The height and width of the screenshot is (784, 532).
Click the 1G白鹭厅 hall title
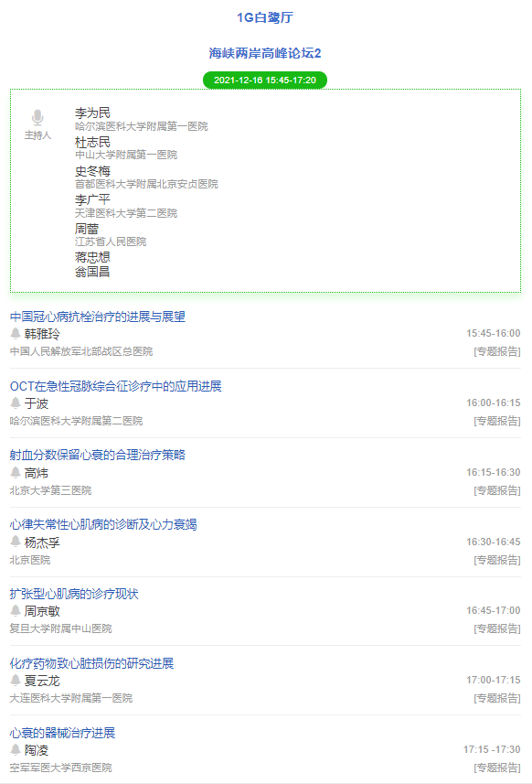coord(265,17)
